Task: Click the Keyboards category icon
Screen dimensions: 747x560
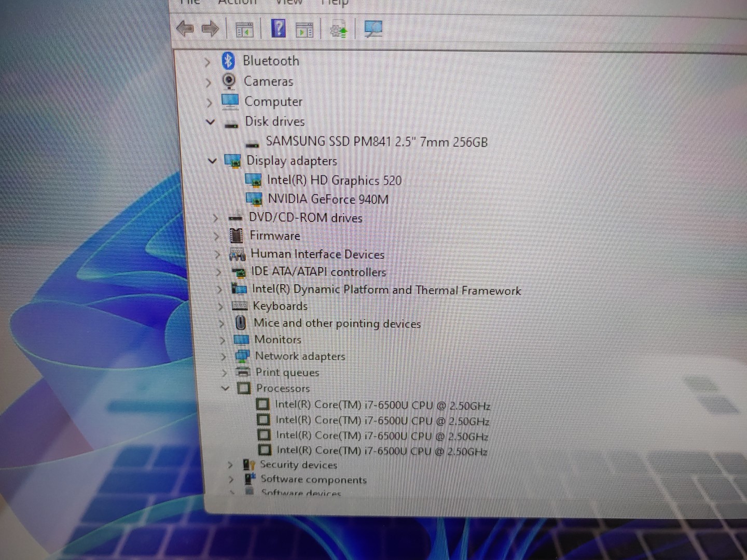Action: click(x=239, y=306)
